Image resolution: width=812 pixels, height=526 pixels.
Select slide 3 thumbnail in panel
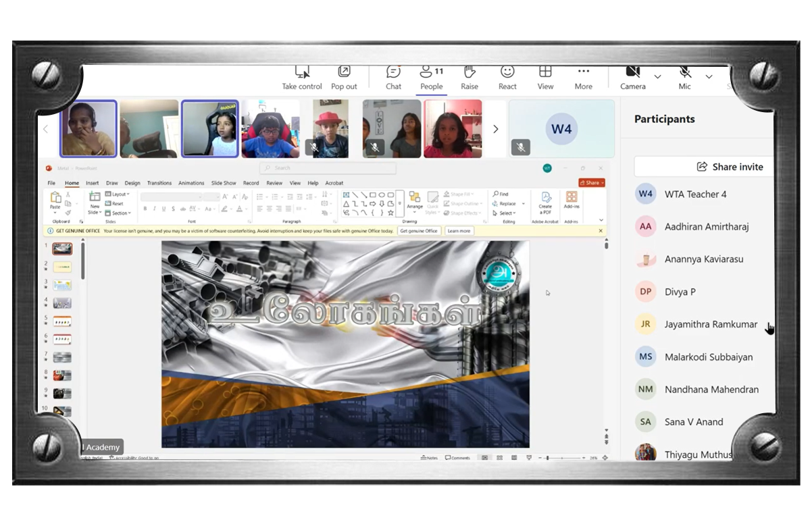point(62,286)
